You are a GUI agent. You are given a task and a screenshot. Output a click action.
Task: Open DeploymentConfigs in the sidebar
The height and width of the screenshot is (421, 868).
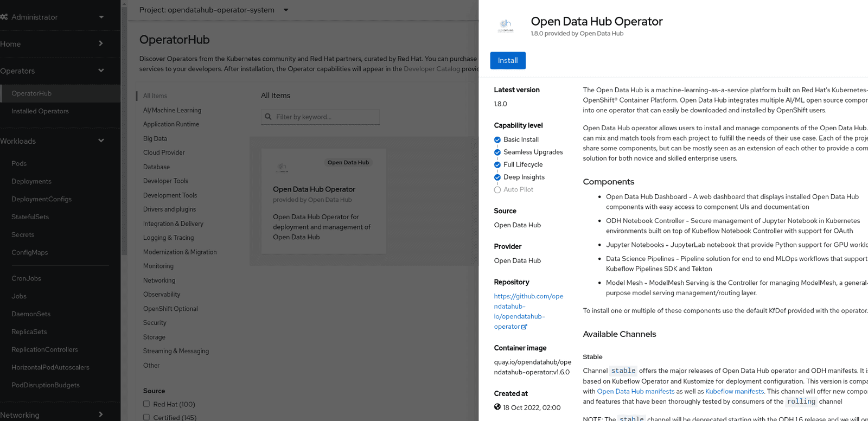pyautogui.click(x=41, y=199)
